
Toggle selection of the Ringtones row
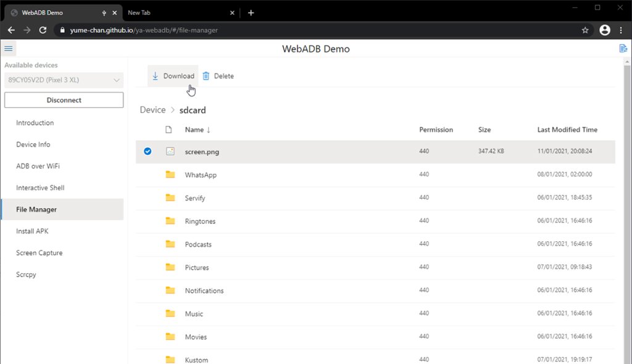[147, 221]
